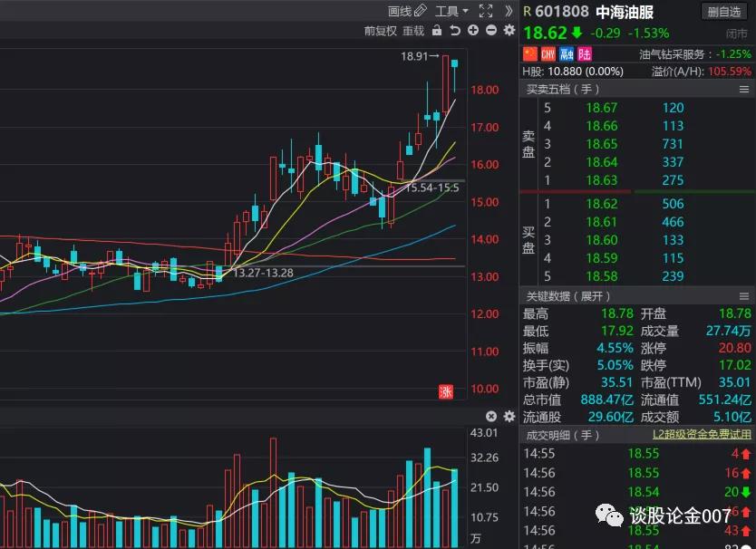Click the 18.91 high price marker
Viewport: 756px width, 549px height.
pyautogui.click(x=420, y=56)
